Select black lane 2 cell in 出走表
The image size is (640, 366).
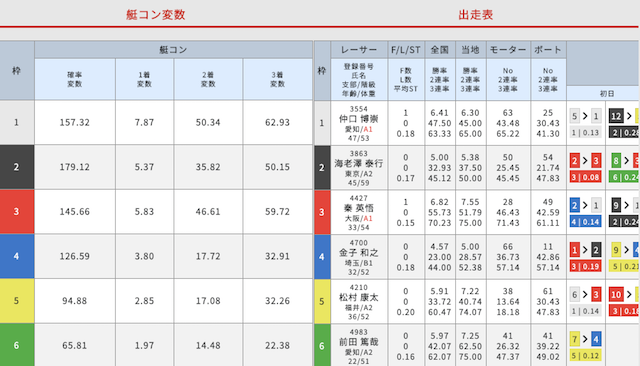(x=322, y=167)
